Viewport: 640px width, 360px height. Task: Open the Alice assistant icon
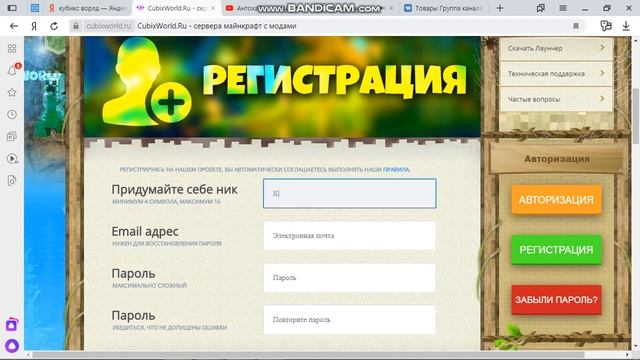[x=12, y=346]
